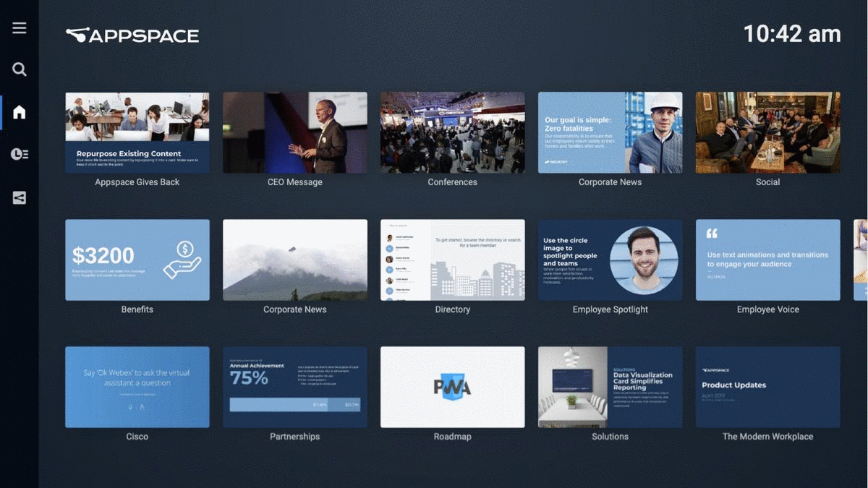The height and width of the screenshot is (488, 868).
Task: Select the Annual Achievement 75% thumbnail
Action: (x=295, y=387)
